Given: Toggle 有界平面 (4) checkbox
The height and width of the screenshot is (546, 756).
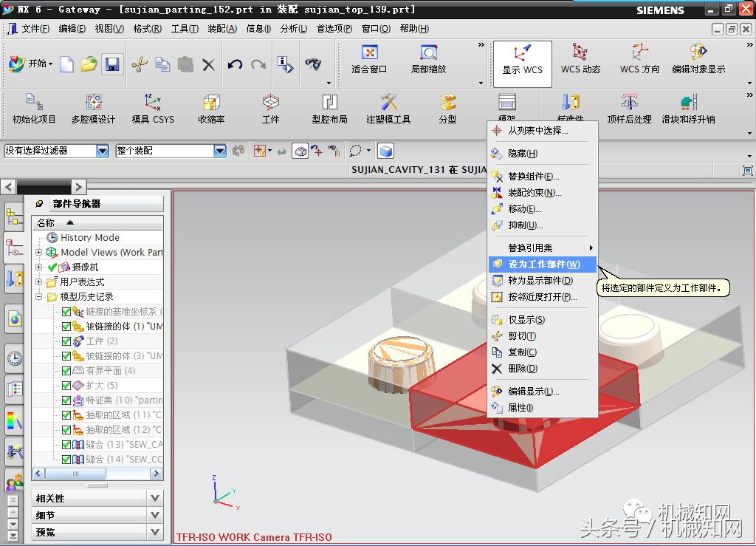Looking at the screenshot, I should click(x=66, y=371).
